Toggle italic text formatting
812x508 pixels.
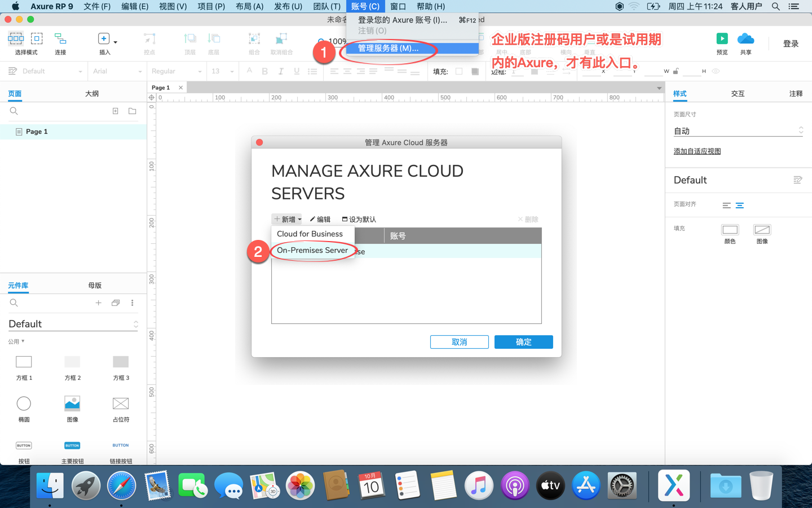click(280, 71)
